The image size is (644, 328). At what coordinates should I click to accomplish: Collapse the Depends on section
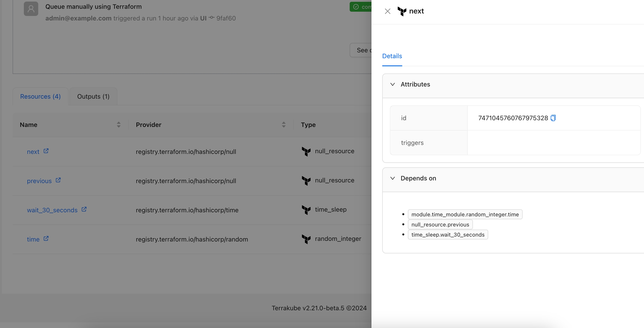pos(392,178)
